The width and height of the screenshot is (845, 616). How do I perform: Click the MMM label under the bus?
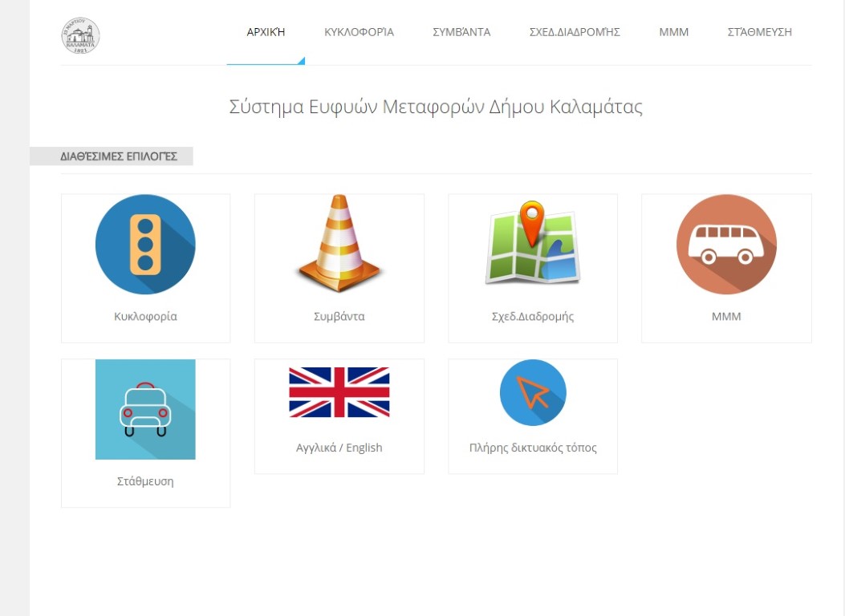click(726, 317)
